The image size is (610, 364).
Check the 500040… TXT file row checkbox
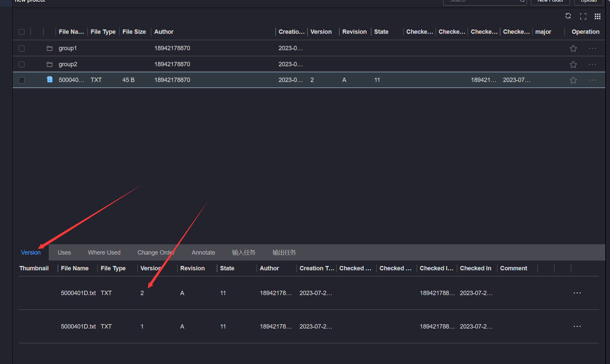(22, 80)
